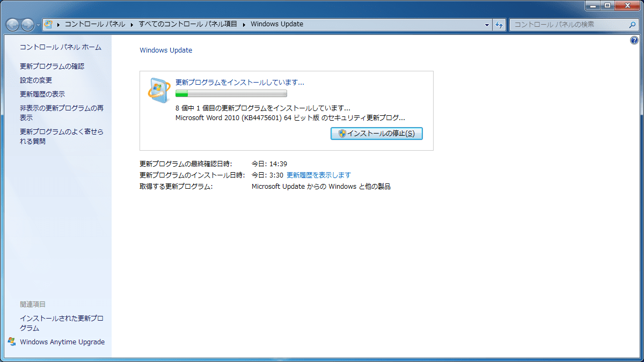Open インストールされた更新プログラム link
The image size is (644, 362).
point(62,323)
